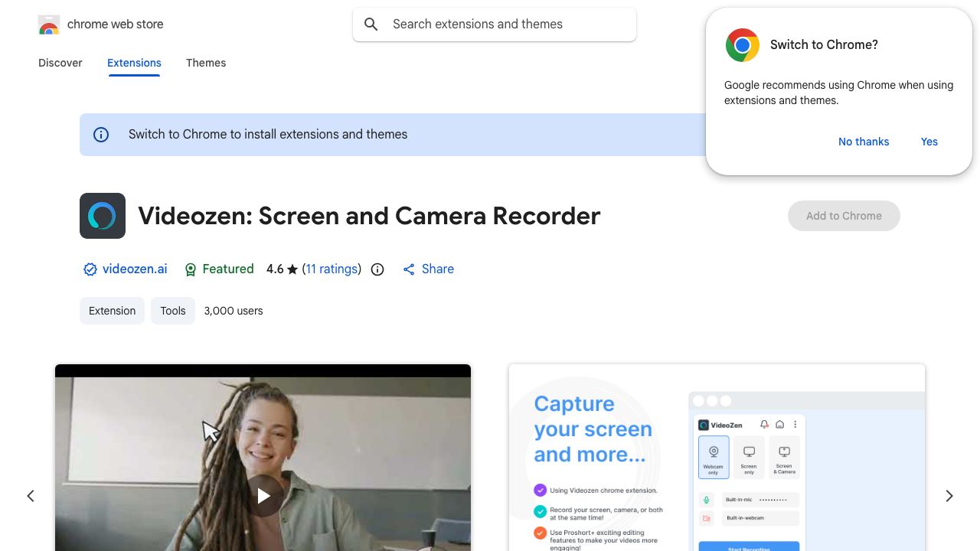Focus the Search extensions and themes field

pyautogui.click(x=495, y=24)
